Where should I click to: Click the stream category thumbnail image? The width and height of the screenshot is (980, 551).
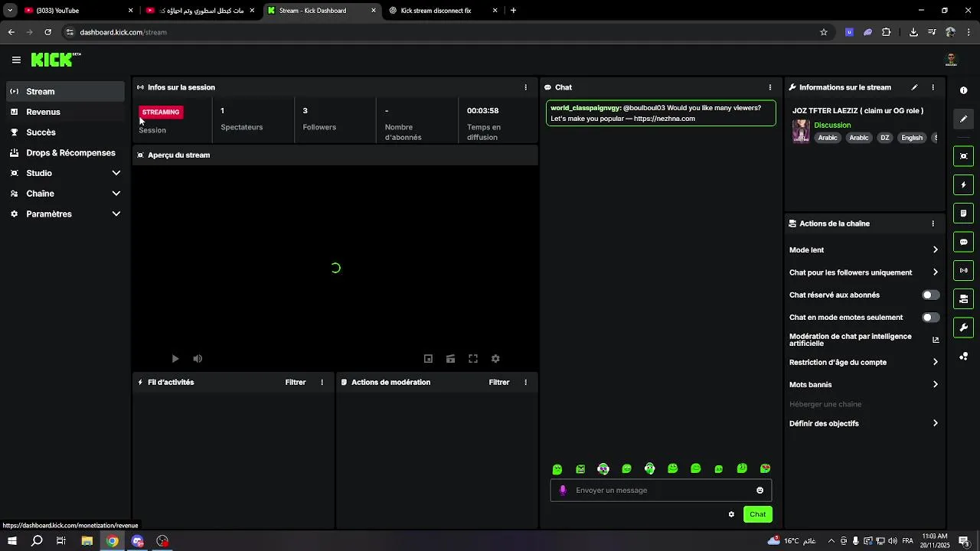tap(801, 131)
